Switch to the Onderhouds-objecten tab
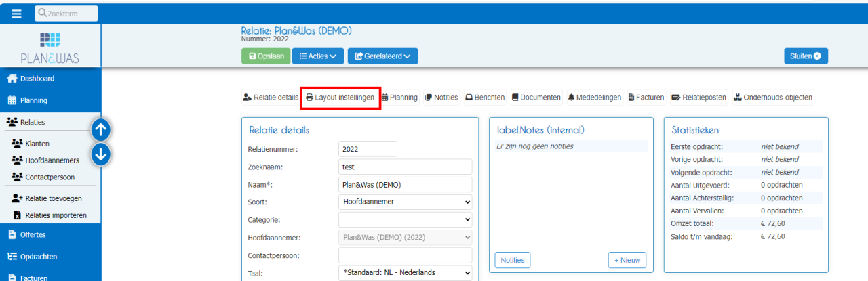Screen dimensions: 868x281 point(773,98)
